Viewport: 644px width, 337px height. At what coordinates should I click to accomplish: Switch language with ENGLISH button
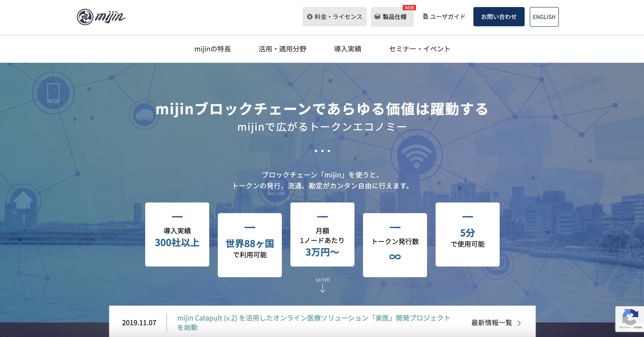(x=544, y=17)
